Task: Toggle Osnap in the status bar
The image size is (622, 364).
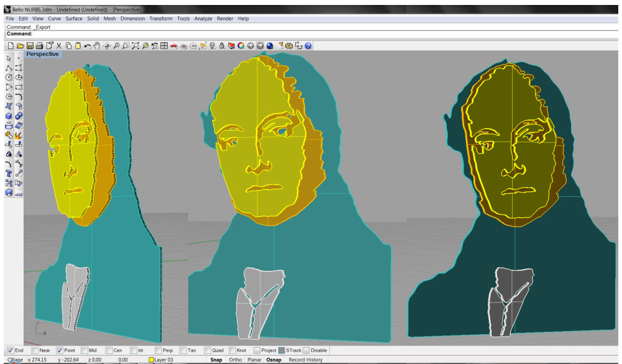Action: (x=273, y=360)
